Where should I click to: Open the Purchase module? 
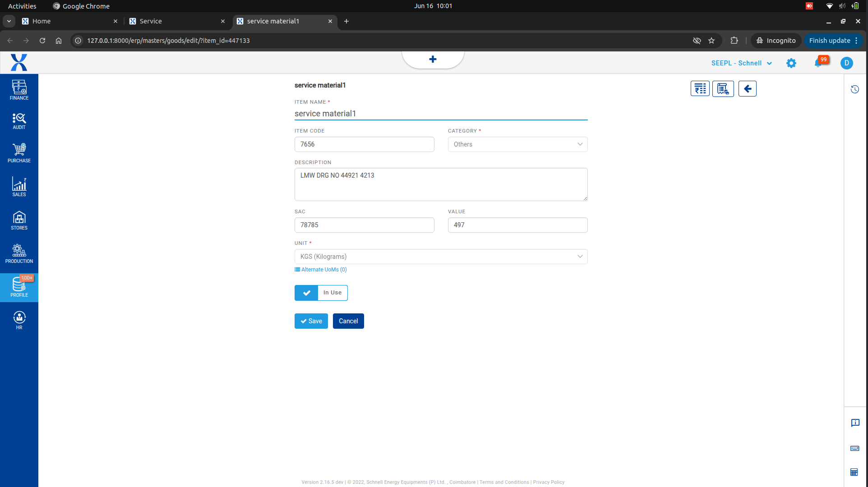coord(19,153)
